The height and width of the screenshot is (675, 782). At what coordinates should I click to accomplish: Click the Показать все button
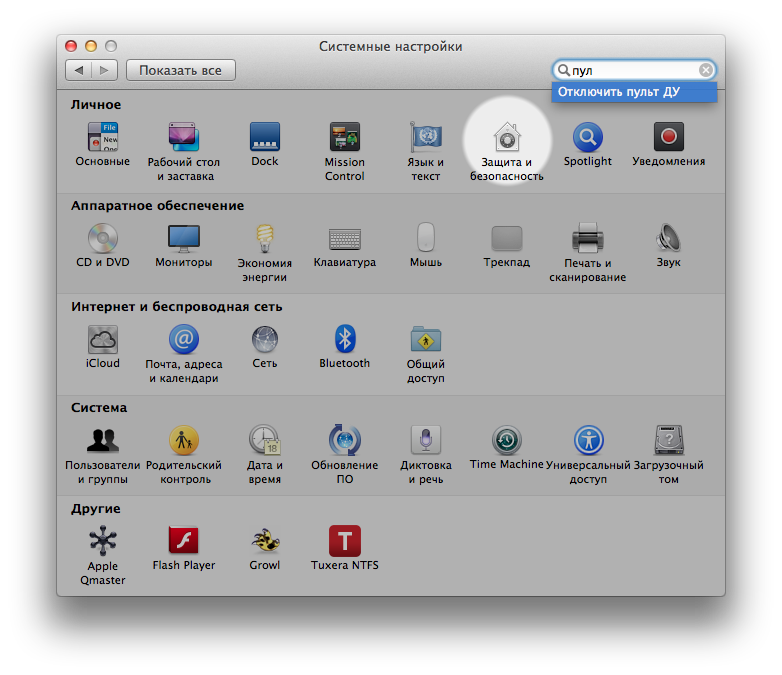pos(181,70)
